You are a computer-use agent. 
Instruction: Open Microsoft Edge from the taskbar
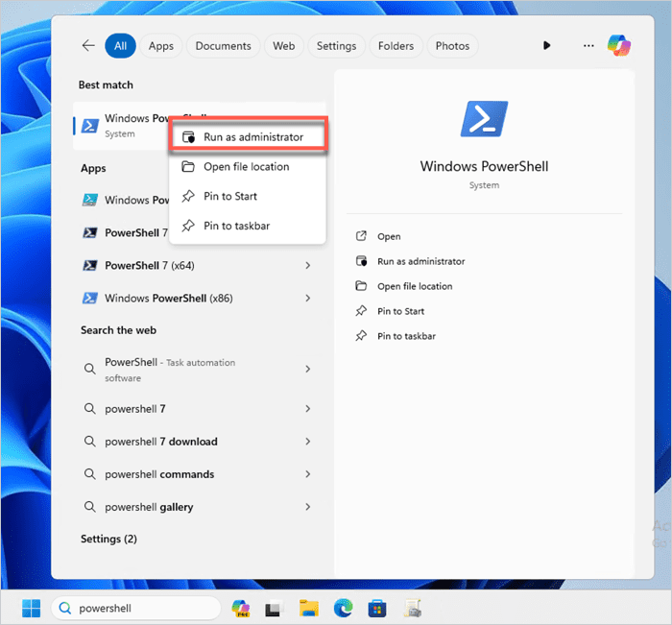(343, 608)
